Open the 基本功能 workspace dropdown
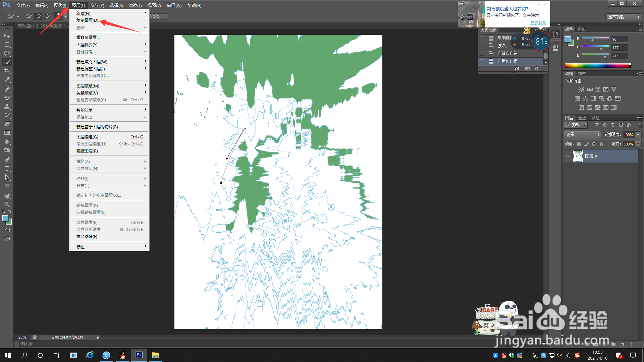 click(x=624, y=17)
